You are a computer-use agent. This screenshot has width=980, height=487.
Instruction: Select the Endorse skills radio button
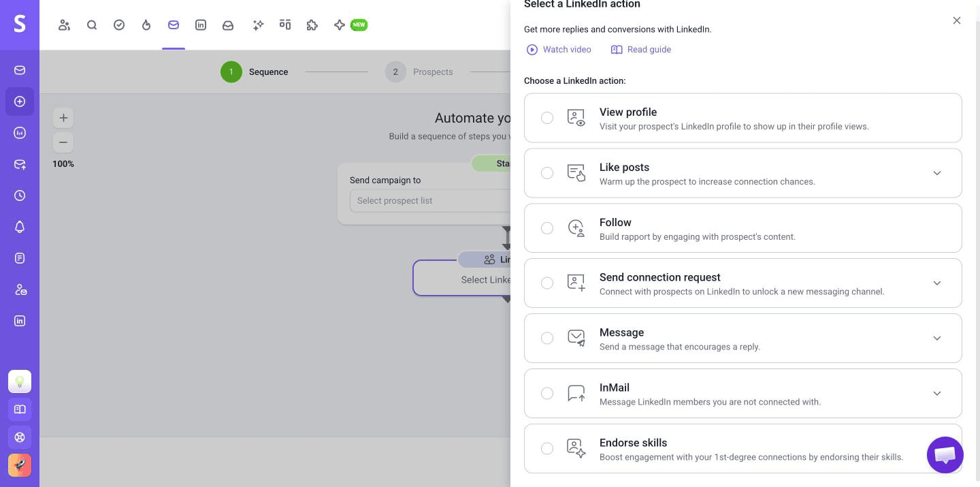pyautogui.click(x=547, y=448)
